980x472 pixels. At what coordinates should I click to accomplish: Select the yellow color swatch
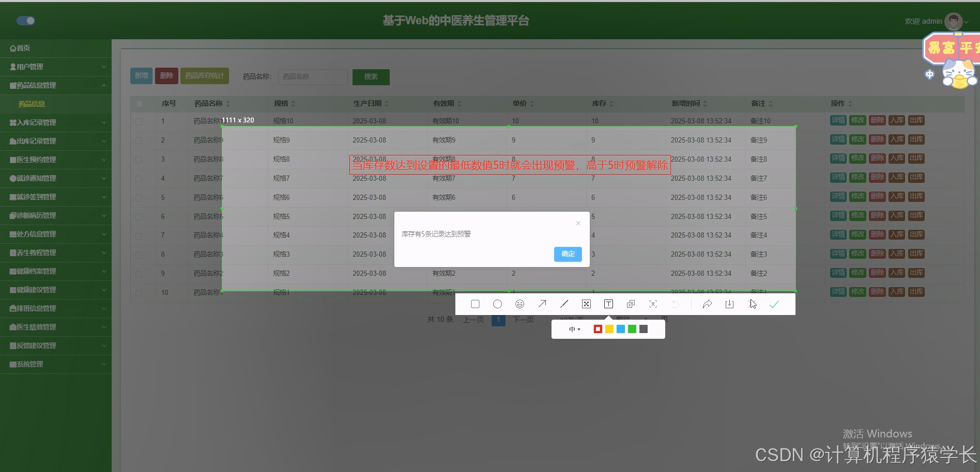[609, 329]
